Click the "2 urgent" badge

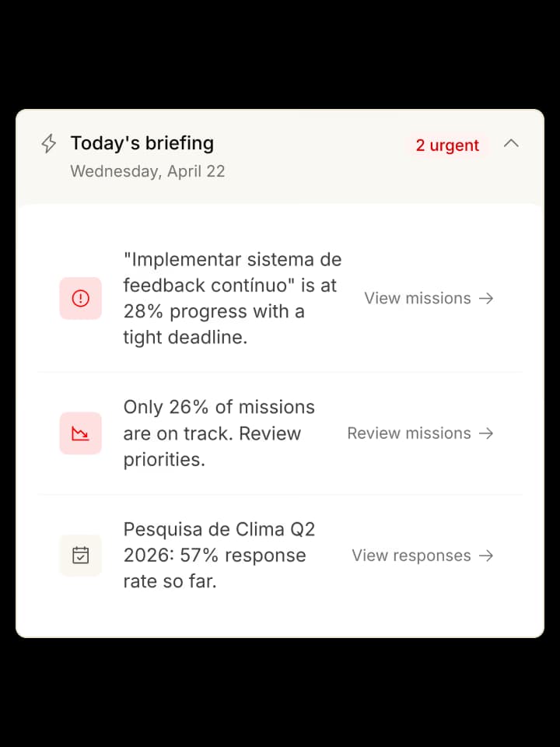point(447,146)
